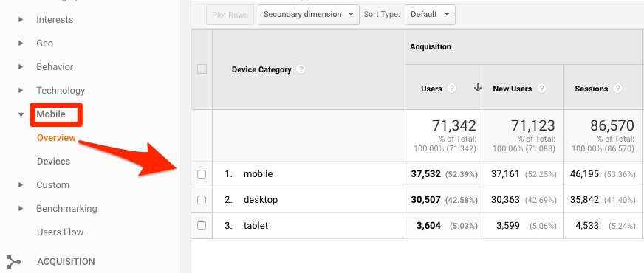Click the total users figure 71,342
Image resolution: width=644 pixels, height=273 pixels.
(x=454, y=125)
